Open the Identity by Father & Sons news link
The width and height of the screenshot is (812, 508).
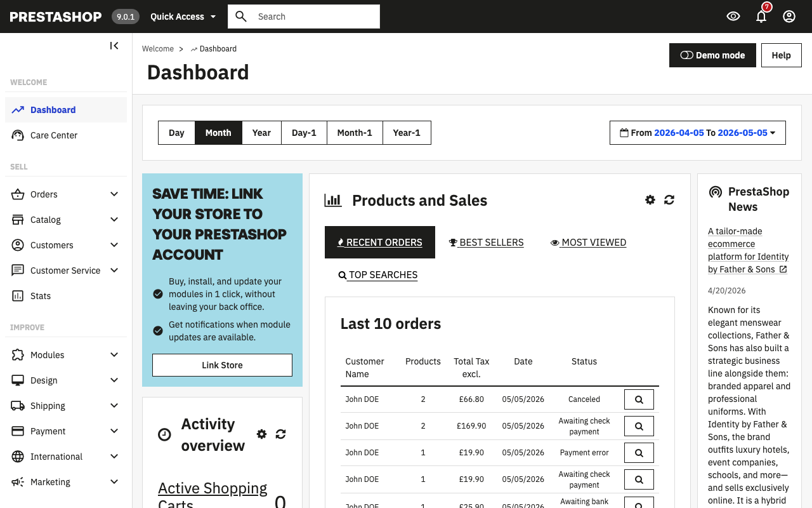coord(748,250)
